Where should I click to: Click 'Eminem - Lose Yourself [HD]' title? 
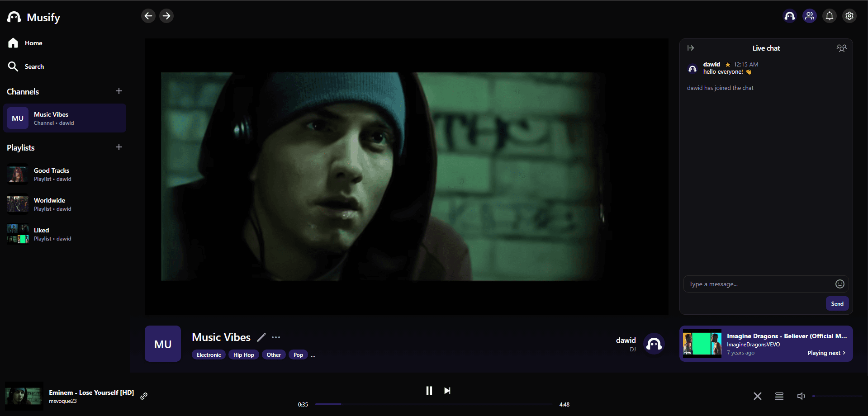tap(91, 392)
